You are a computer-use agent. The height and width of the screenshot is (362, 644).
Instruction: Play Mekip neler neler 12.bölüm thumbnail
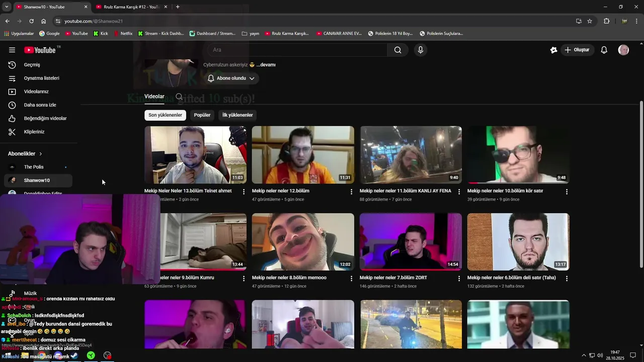point(303,155)
